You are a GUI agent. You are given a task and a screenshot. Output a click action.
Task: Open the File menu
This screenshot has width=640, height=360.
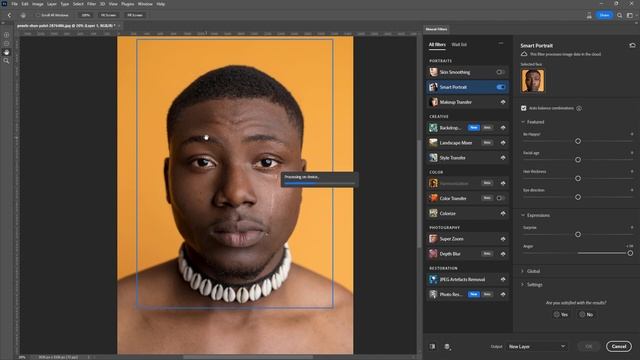tap(14, 4)
